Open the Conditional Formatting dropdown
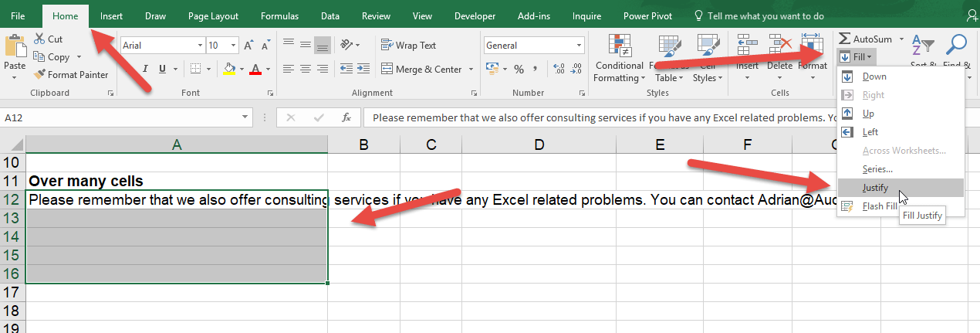This screenshot has height=333, width=980. coord(619,59)
